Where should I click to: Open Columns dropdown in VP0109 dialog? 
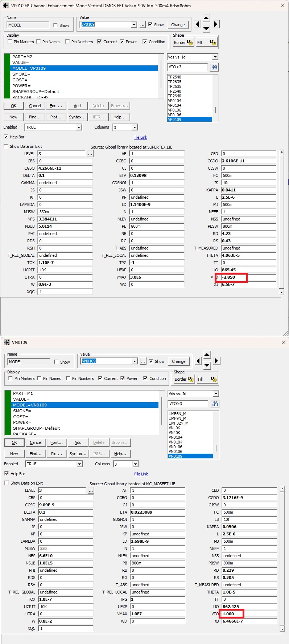point(135,127)
